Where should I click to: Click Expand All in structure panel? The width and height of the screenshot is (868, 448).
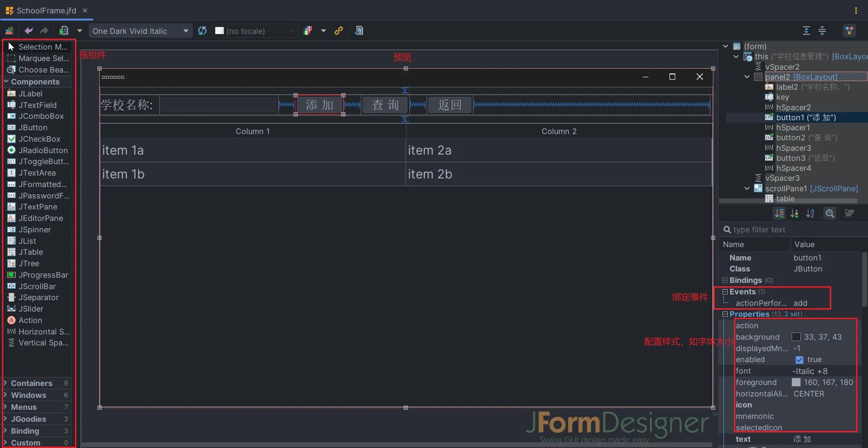[806, 31]
